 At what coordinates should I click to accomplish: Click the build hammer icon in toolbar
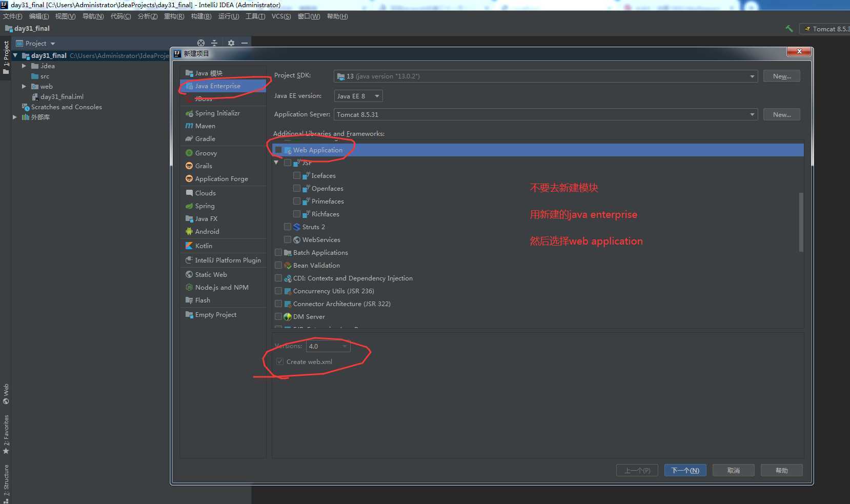pyautogui.click(x=789, y=29)
